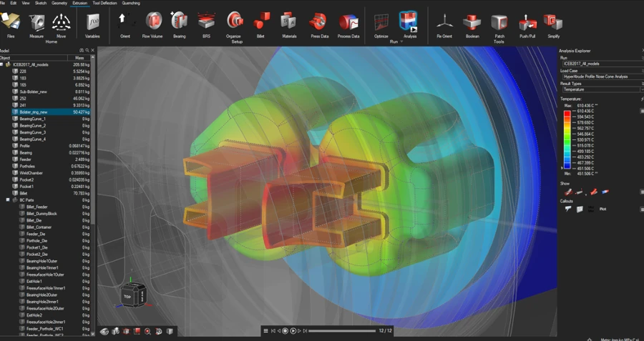Image resolution: width=644 pixels, height=341 pixels.
Task: Collapse the ICEB2017_All_models tree node
Action: point(2,64)
